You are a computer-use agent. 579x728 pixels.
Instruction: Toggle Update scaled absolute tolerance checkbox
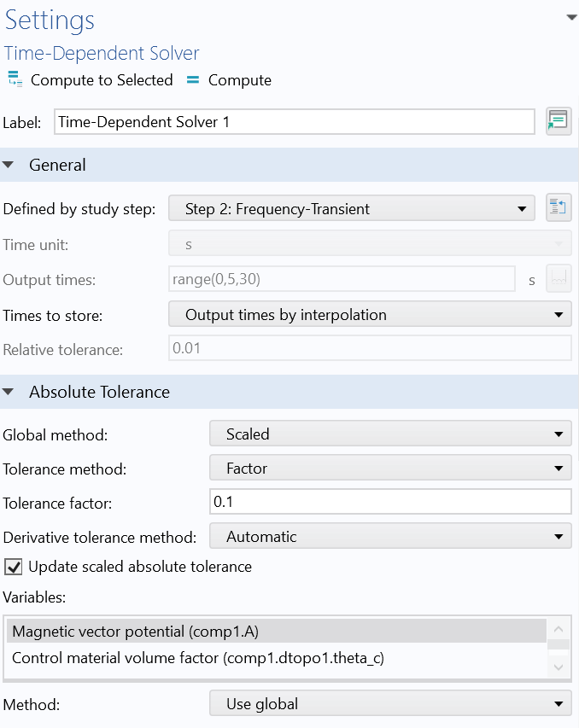14,567
